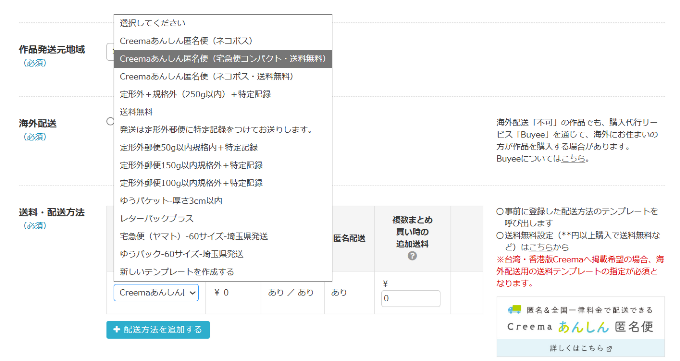The width and height of the screenshot is (680, 361).
Task: Click the 海外配送 section label
Action: [37, 123]
